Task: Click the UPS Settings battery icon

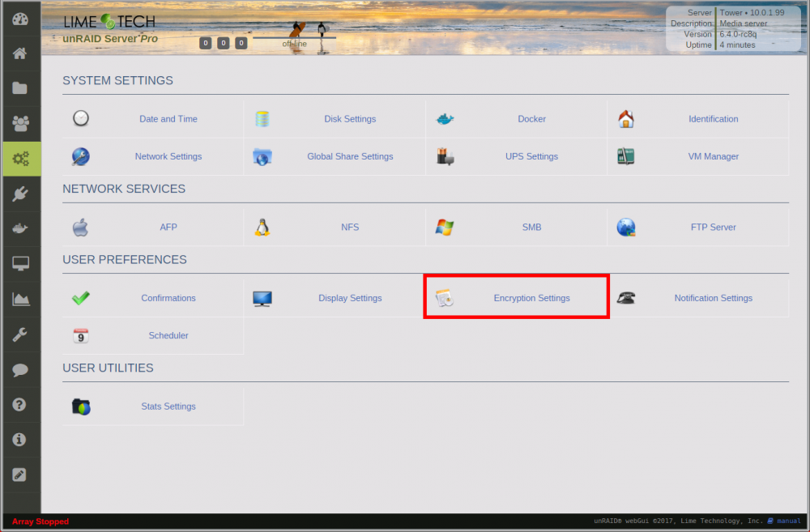Action: coord(445,156)
